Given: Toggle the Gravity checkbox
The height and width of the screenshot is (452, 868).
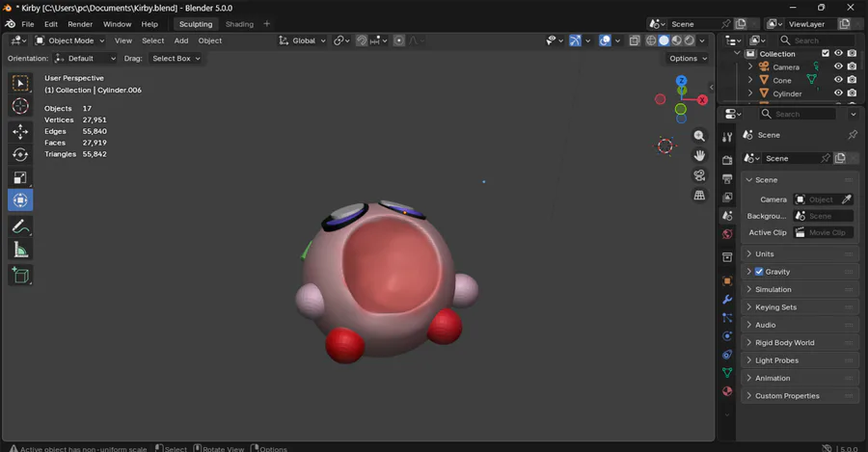Looking at the screenshot, I should [x=759, y=272].
